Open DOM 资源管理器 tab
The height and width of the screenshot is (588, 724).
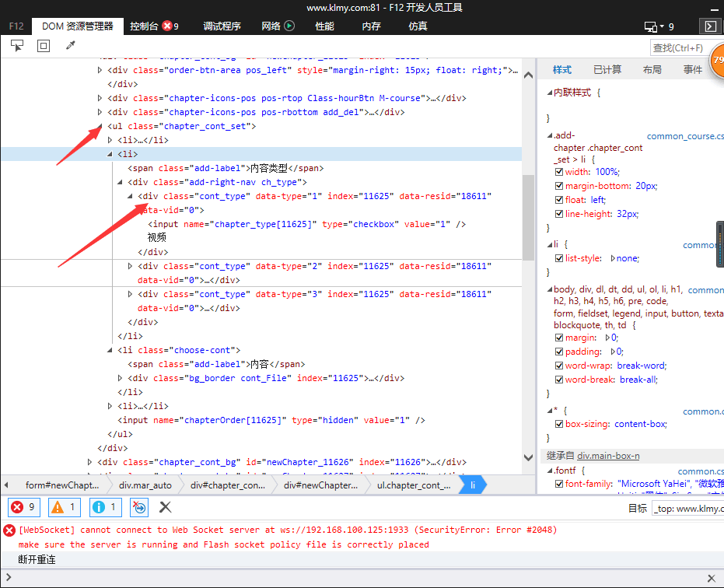78,26
